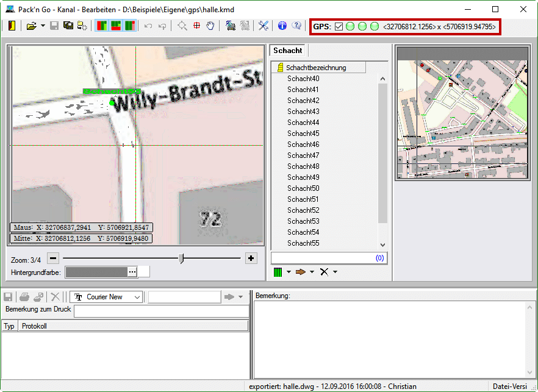Open settings with the wrench icon
The width and height of the screenshot is (538, 392).
tap(264, 26)
